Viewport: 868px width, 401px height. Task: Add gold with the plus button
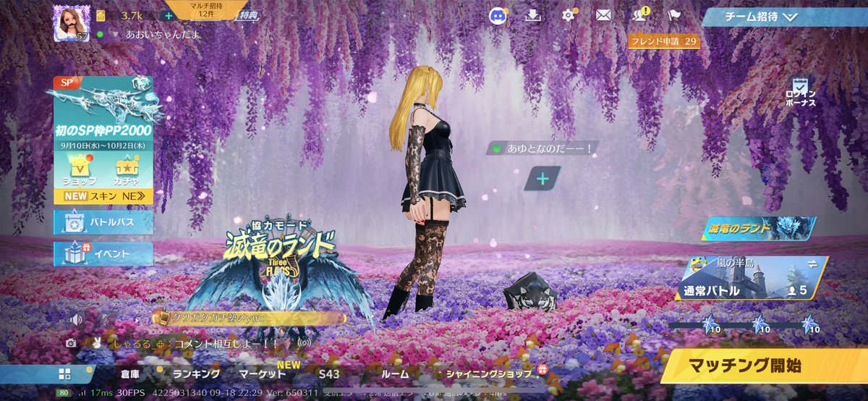coord(168,15)
